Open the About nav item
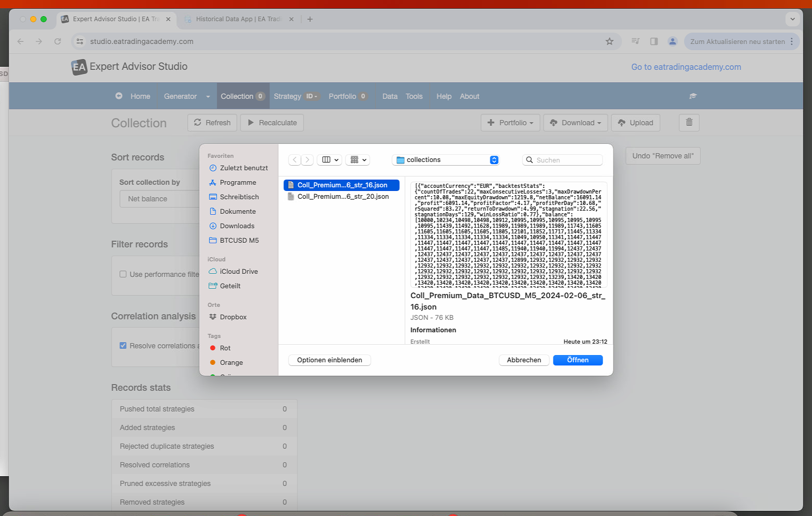Screen dimensions: 812x516 coord(470,96)
